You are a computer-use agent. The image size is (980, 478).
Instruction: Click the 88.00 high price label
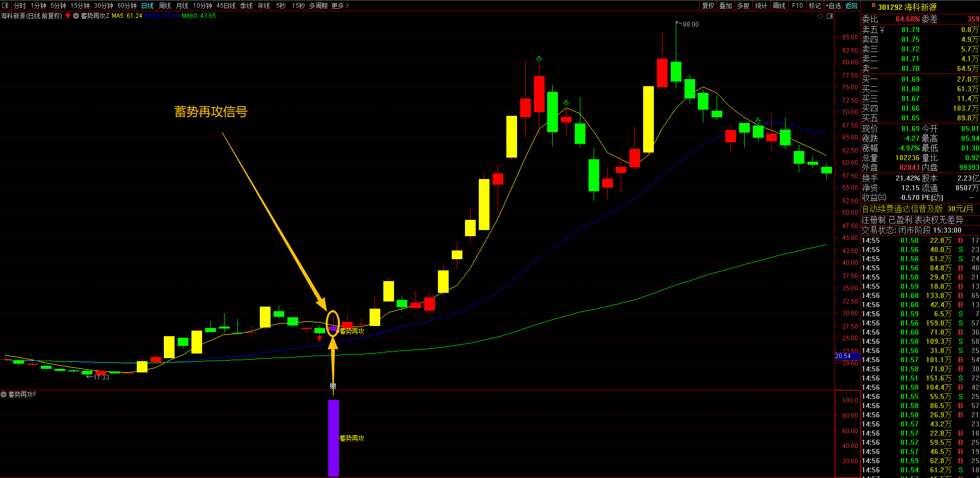(691, 24)
